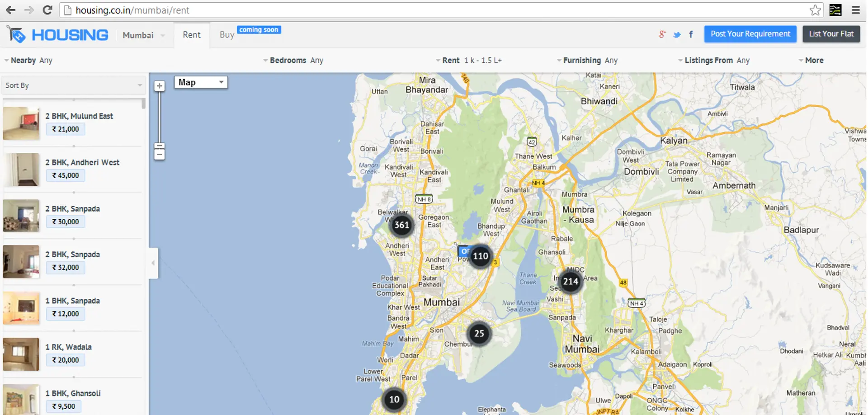Click the Mira Bhayandar label on the map
The width and height of the screenshot is (868, 415).
(427, 85)
